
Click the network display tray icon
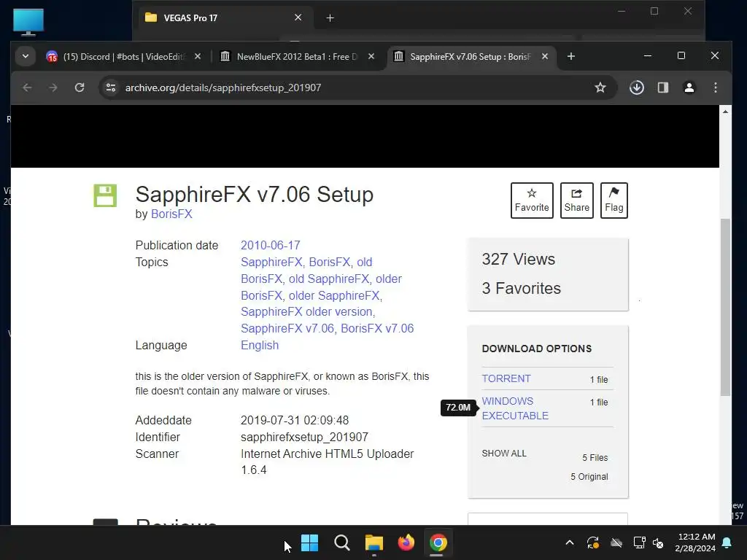639,542
